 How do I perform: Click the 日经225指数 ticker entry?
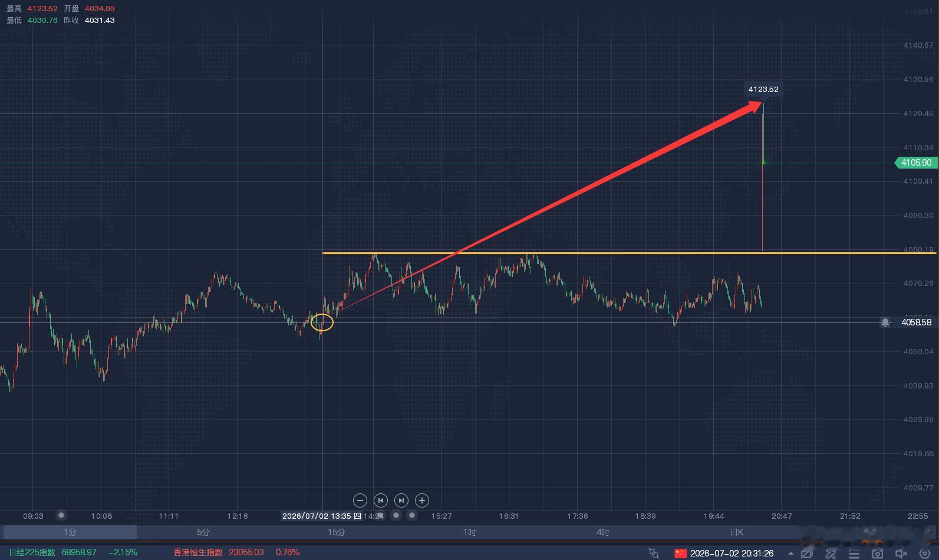32,552
